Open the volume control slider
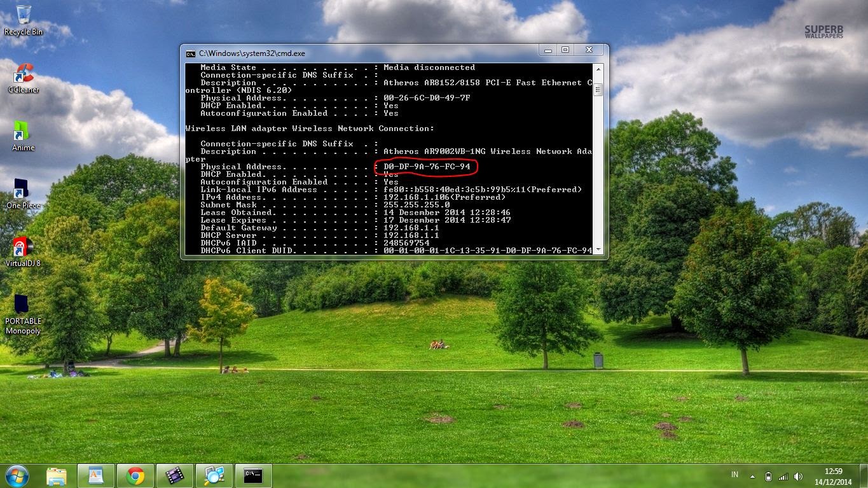The height and width of the screenshot is (488, 868). click(799, 476)
